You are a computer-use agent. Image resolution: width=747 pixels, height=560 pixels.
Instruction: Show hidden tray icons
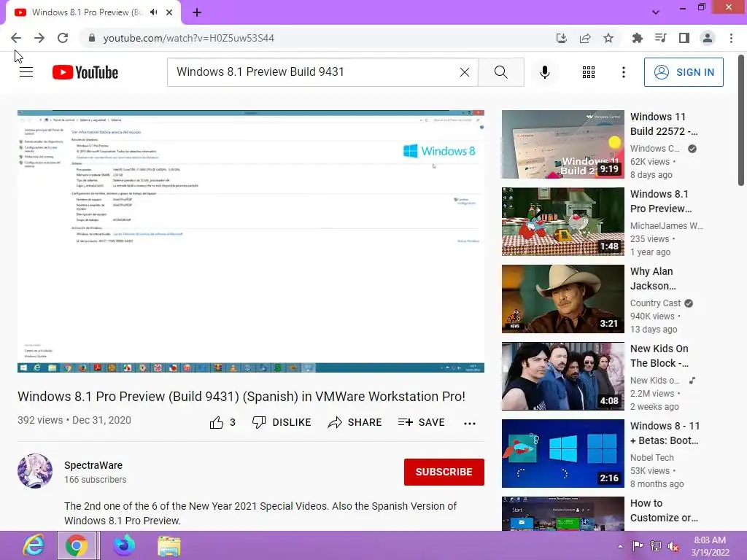620,546
